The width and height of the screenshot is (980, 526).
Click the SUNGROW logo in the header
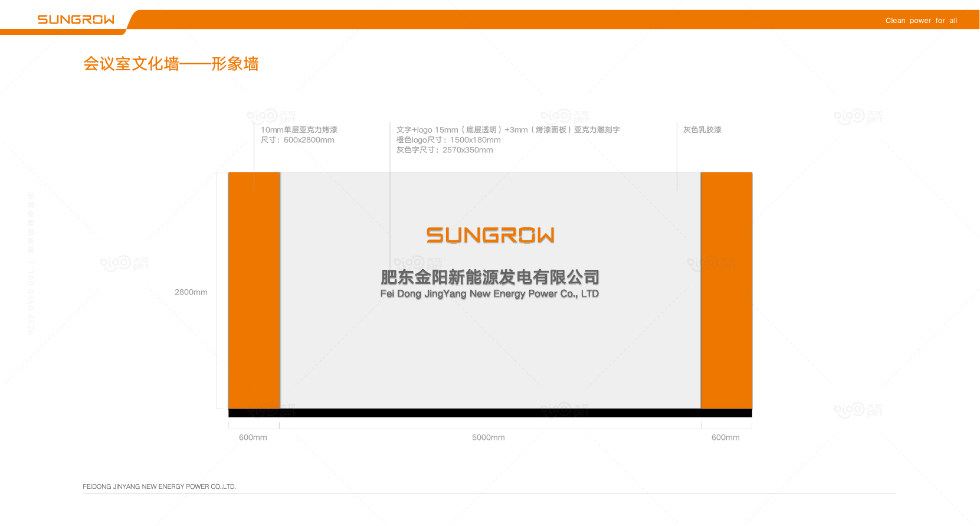[76, 19]
